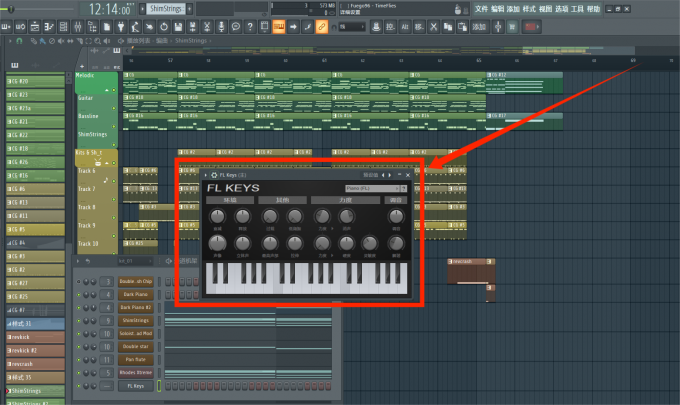Click the desk lamp tool icon

[x=135, y=27]
